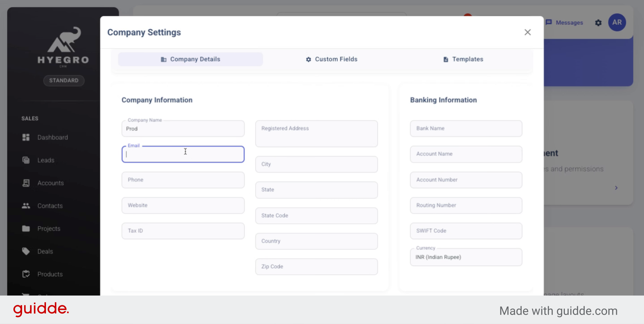Open the Currency dropdown
The height and width of the screenshot is (324, 644).
[466, 257]
